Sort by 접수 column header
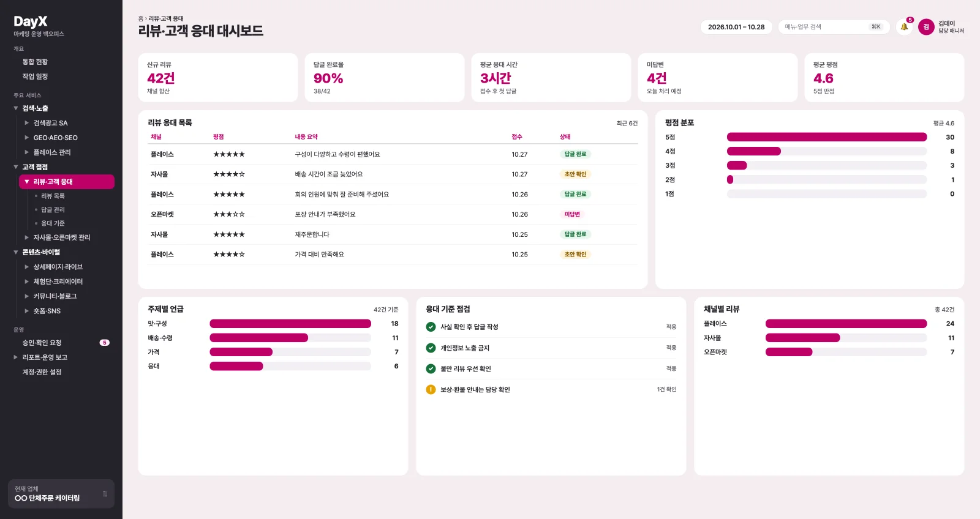 coord(517,136)
